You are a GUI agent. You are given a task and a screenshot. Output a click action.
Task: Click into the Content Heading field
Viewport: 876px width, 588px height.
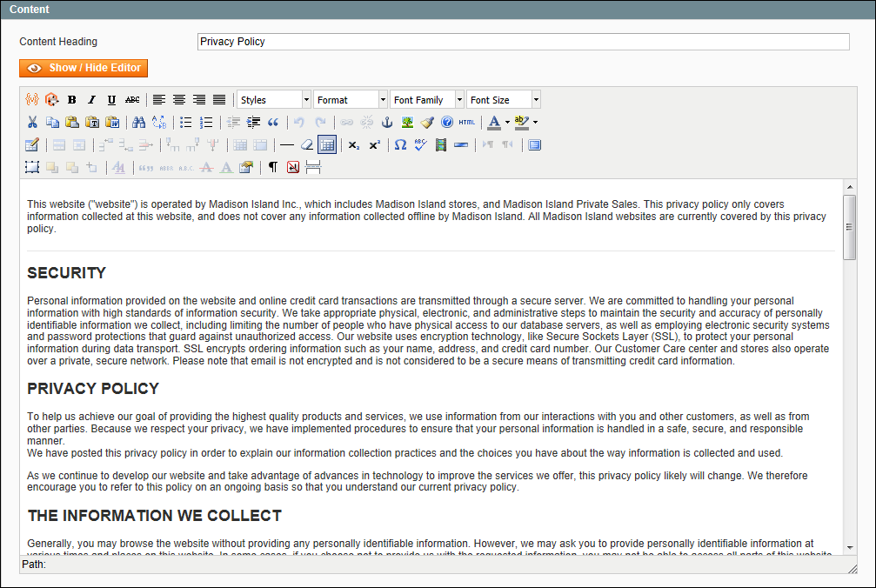click(524, 42)
